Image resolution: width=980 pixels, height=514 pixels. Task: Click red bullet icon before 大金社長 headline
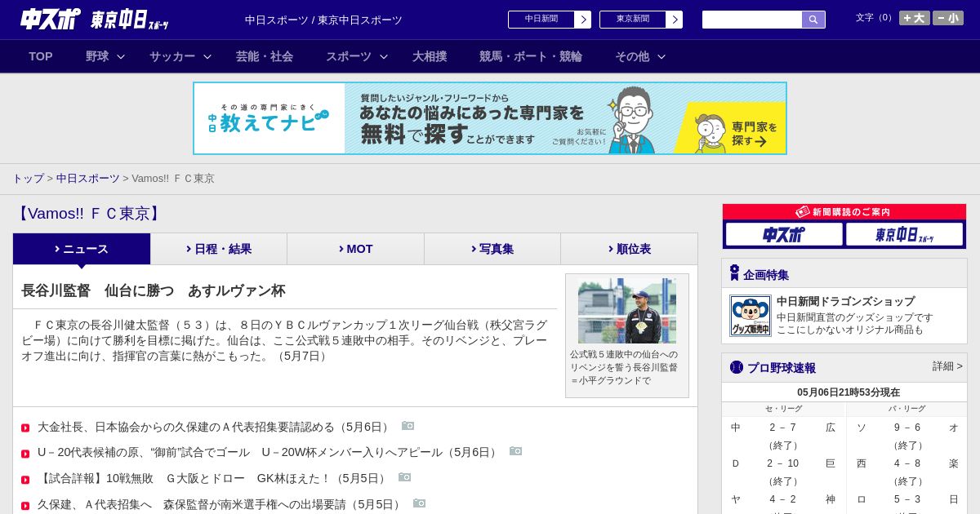(25, 428)
